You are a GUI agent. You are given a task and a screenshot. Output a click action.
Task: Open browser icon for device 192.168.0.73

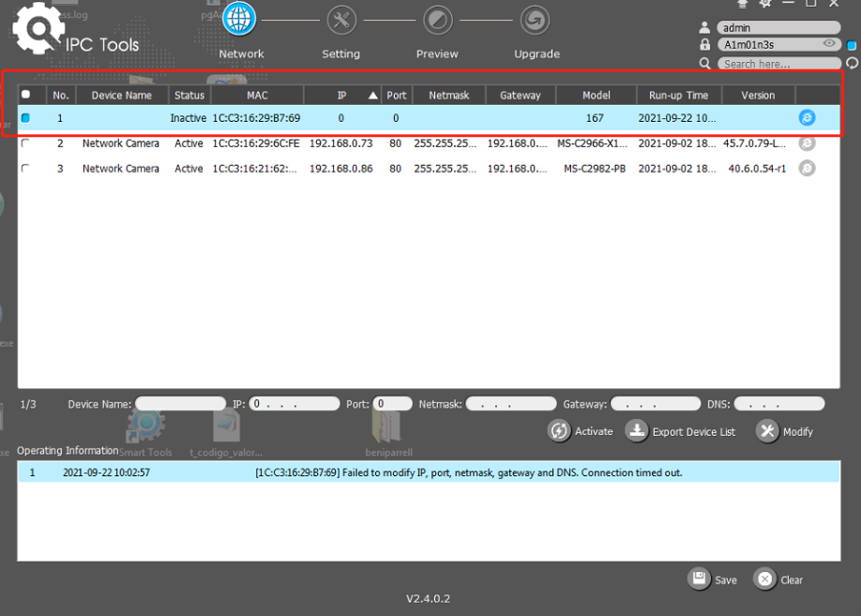point(807,143)
